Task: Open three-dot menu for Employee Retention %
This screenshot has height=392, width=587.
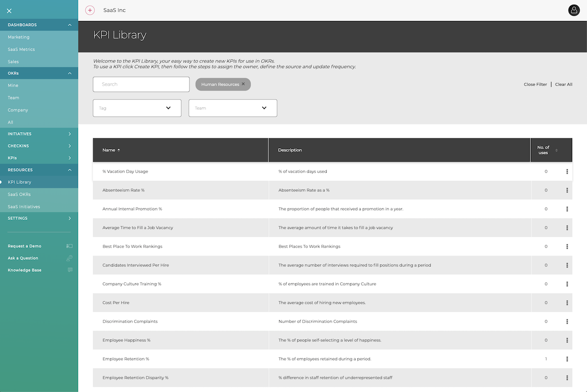Action: coord(567,359)
